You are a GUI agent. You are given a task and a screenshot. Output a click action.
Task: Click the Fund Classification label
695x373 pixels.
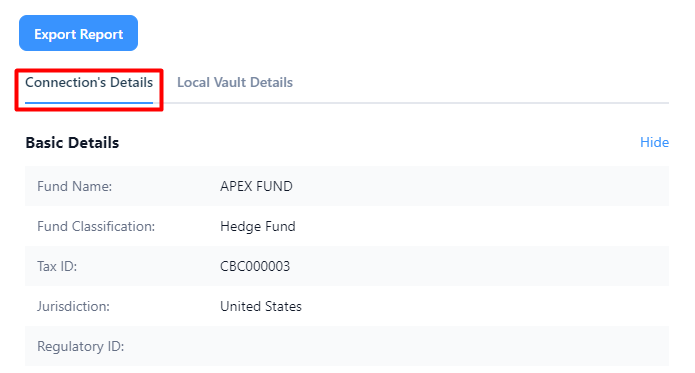(x=96, y=226)
